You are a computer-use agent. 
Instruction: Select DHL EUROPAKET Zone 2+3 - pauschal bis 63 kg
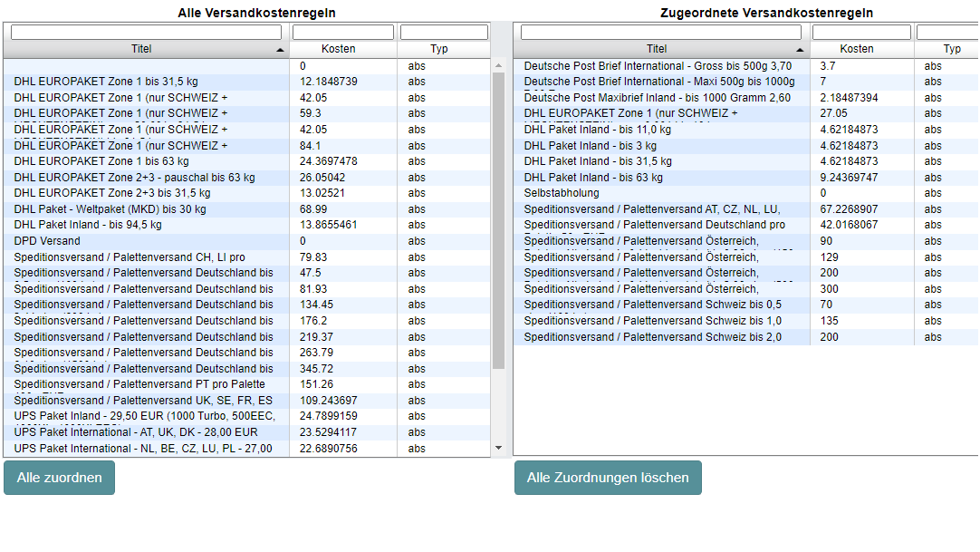tap(247, 178)
